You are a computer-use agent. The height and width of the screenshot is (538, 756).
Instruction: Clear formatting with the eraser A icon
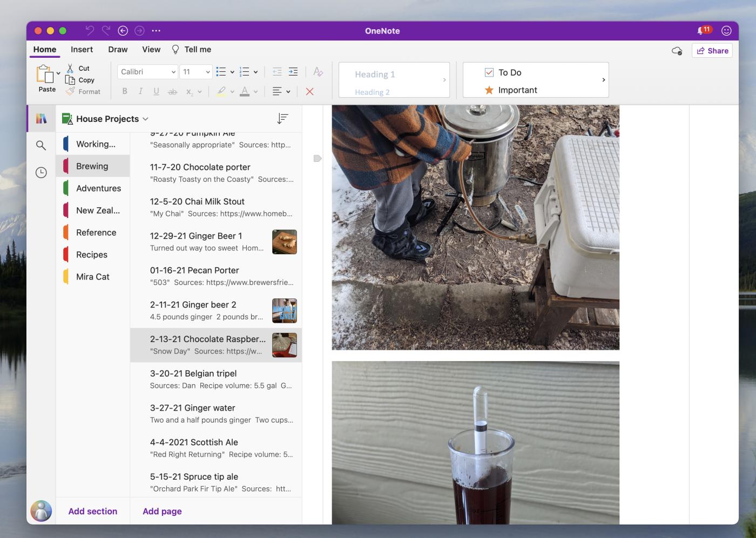coord(318,71)
